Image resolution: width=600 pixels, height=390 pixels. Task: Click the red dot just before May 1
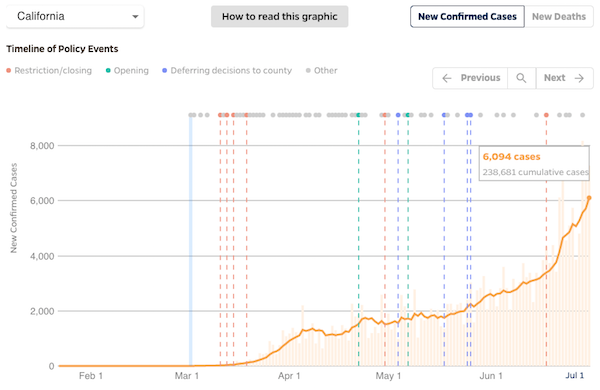[385, 115]
